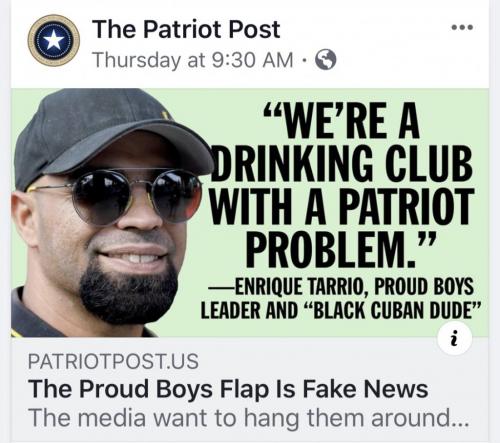Viewport: 500px width, 443px height.
Task: Click the "DRINKING CLUB" line in image
Action: (342, 163)
